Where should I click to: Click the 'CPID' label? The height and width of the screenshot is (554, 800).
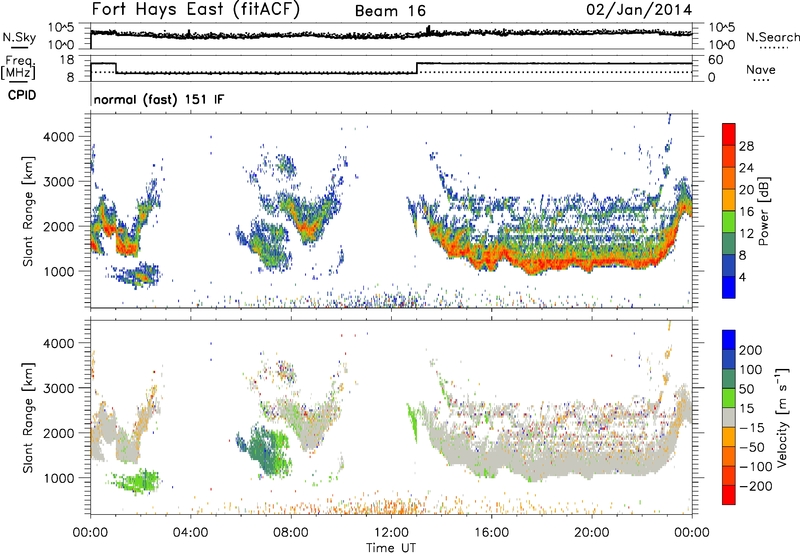(x=22, y=95)
